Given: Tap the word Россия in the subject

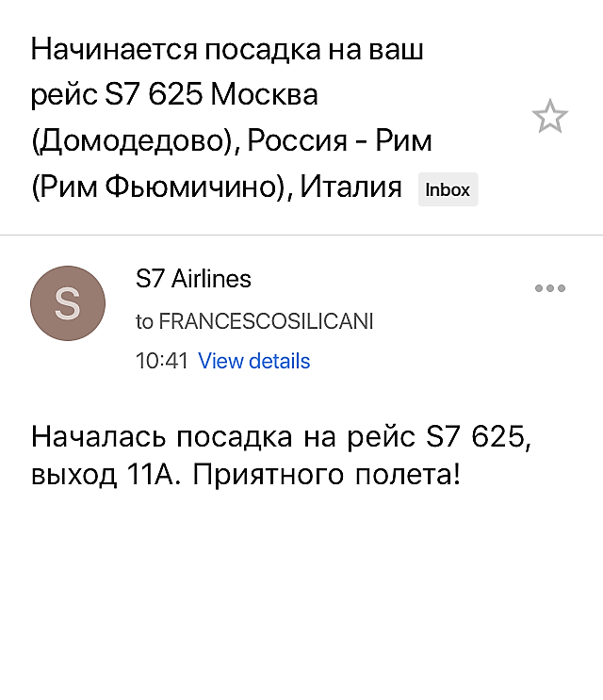Looking at the screenshot, I should 297,141.
